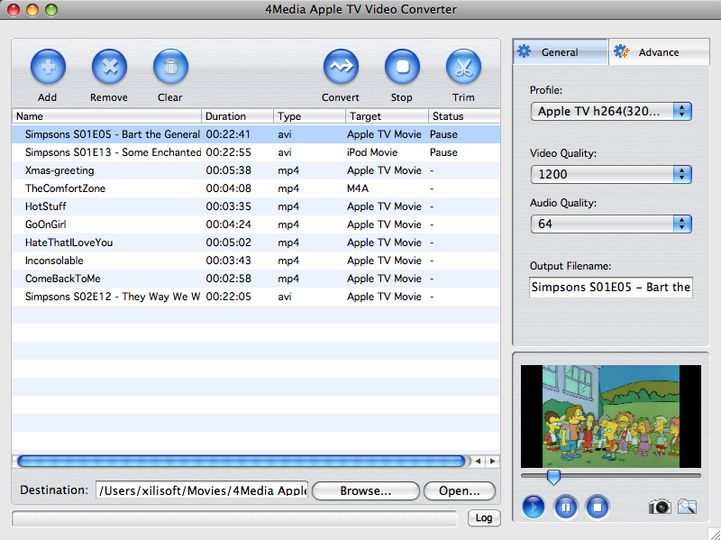Click the scroll left arrow

click(478, 461)
